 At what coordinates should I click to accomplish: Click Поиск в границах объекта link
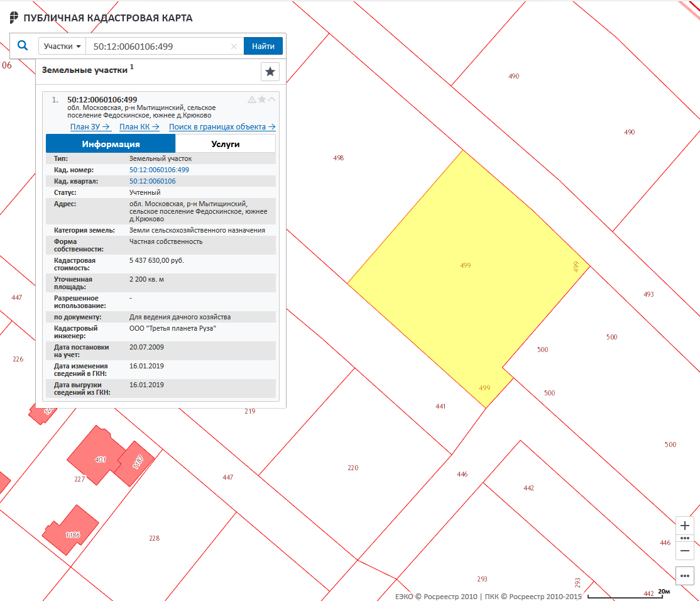[x=222, y=127]
